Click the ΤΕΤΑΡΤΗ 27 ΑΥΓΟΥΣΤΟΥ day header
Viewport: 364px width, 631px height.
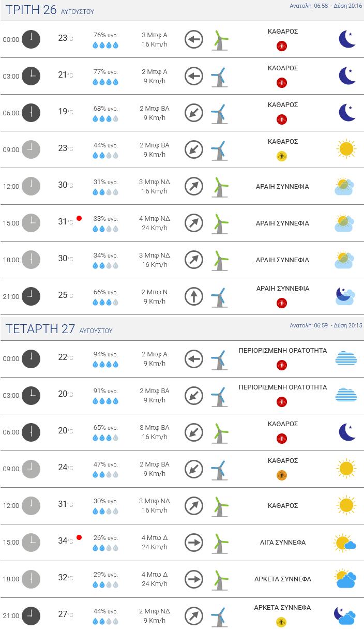59,329
